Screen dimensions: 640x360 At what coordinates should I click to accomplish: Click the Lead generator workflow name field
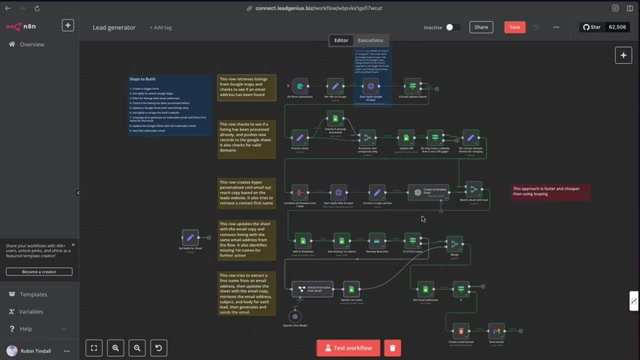114,27
